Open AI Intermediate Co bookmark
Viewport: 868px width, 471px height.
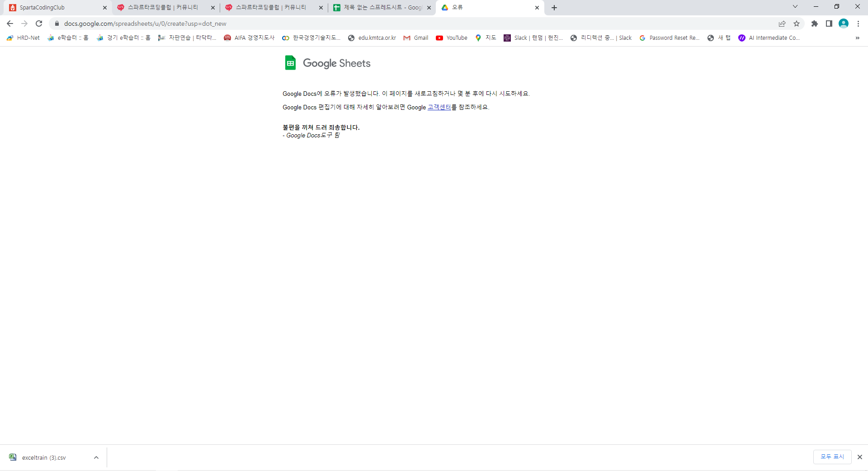click(769, 38)
